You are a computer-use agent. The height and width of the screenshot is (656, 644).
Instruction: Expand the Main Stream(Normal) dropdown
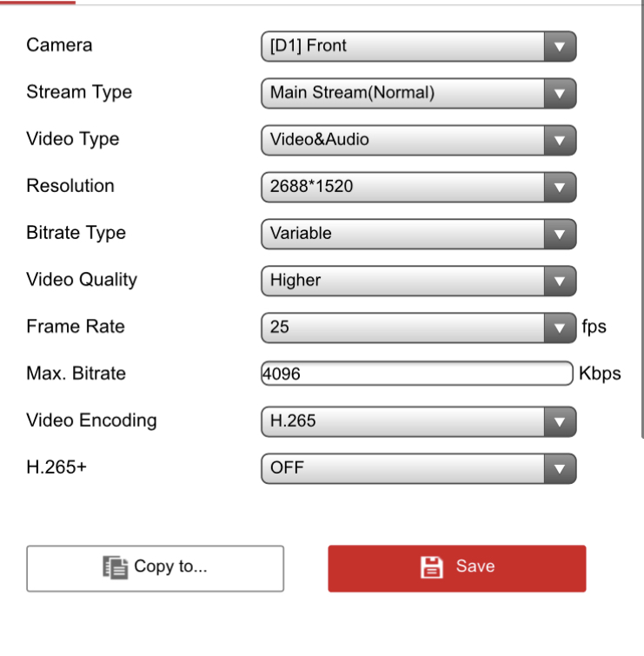[x=403, y=93]
